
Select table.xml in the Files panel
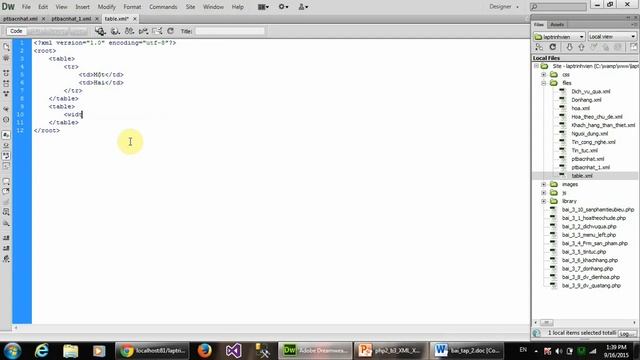tap(582, 176)
